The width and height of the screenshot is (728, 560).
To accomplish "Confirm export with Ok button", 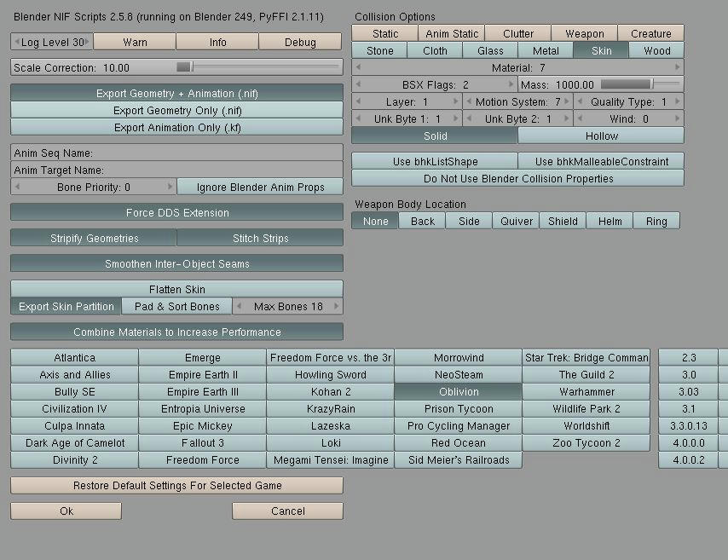I will pyautogui.click(x=66, y=511).
